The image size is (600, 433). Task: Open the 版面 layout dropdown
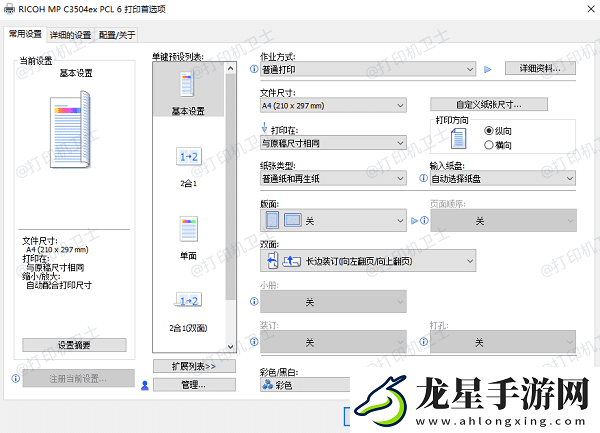pyautogui.click(x=333, y=220)
